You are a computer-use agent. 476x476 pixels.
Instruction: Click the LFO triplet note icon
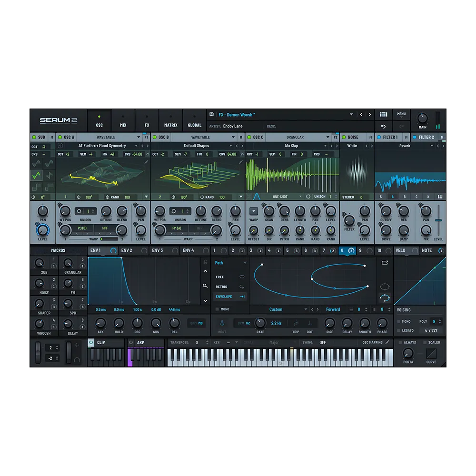(296, 323)
